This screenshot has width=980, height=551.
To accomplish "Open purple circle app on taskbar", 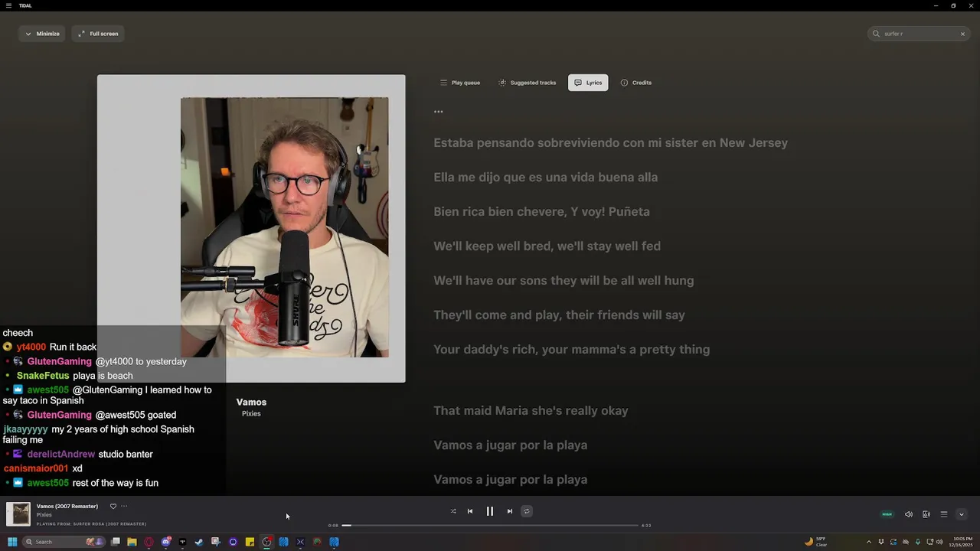I will point(234,542).
